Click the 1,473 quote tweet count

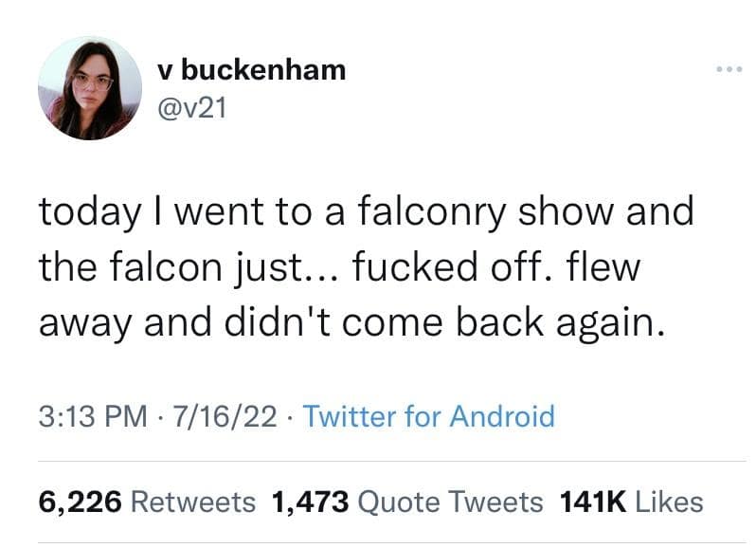pos(310,502)
